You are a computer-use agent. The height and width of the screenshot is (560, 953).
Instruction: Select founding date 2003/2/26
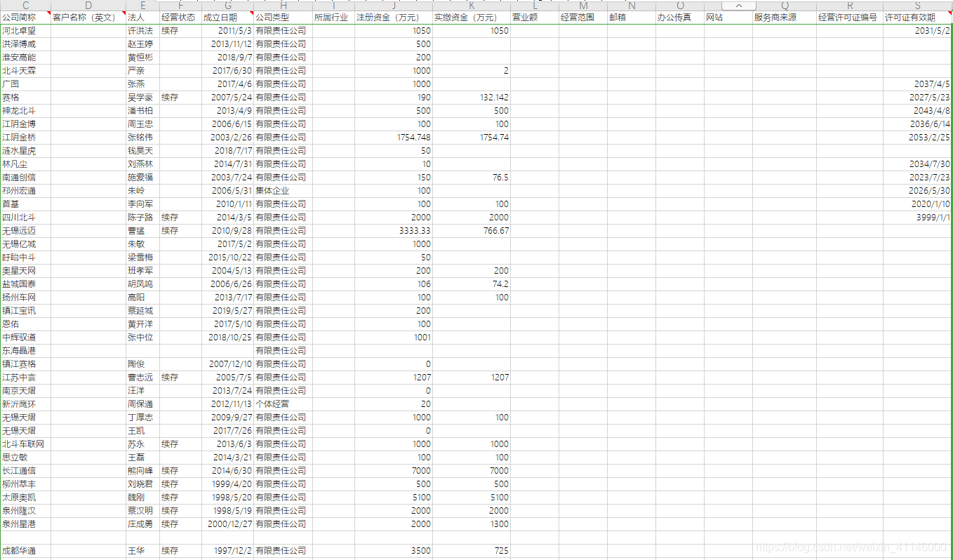tap(227, 137)
